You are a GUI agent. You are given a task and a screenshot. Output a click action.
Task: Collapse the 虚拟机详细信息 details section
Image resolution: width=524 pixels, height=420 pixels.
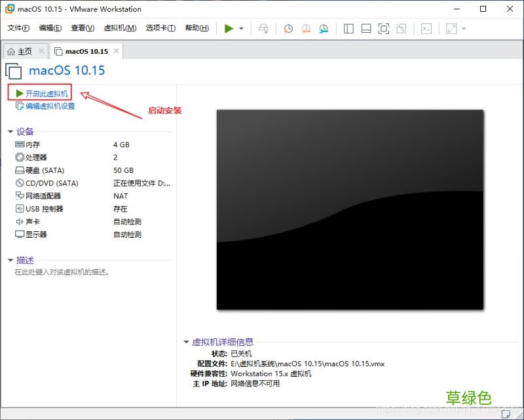[x=186, y=341]
